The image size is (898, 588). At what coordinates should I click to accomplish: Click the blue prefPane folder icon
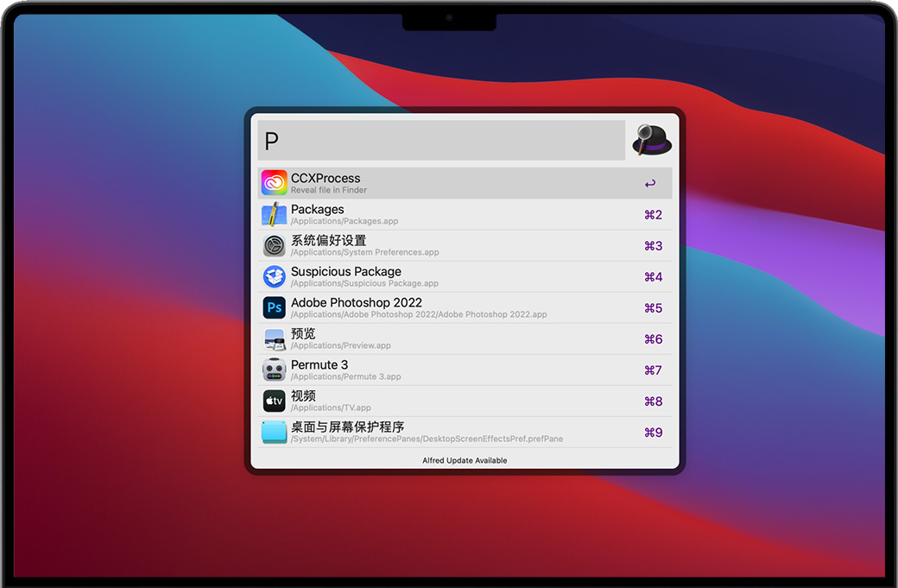pos(275,433)
